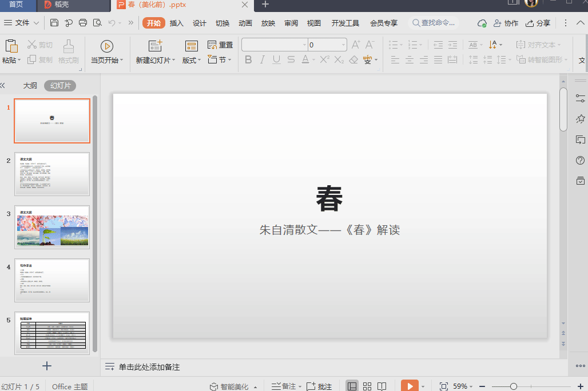Click the search command box 查找命令
588x391 pixels.
point(434,23)
